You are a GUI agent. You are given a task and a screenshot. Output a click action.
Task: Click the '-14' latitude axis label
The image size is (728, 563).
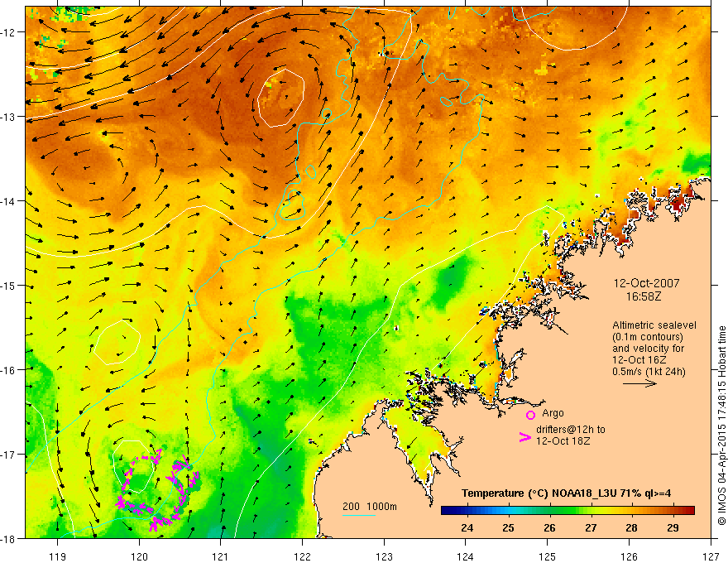tap(9, 201)
